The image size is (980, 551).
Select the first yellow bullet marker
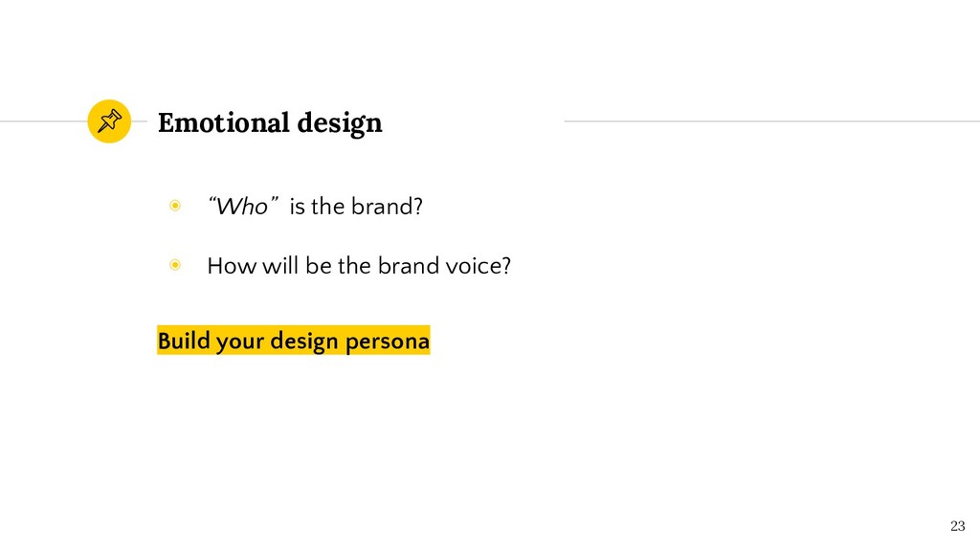click(x=175, y=206)
